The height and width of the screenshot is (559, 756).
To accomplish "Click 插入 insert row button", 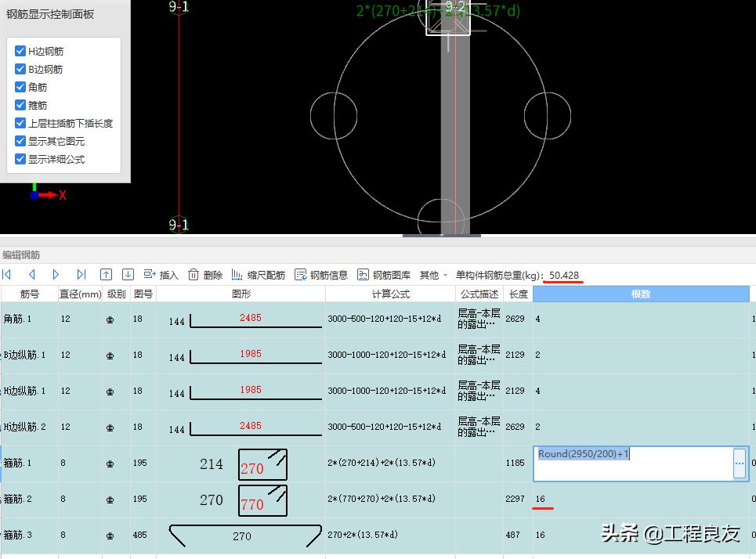I will [x=161, y=275].
